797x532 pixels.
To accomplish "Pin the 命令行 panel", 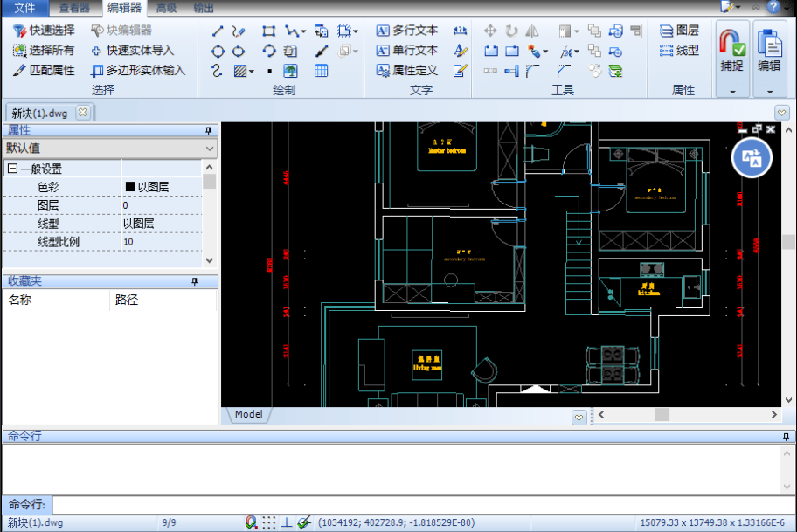I will 786,437.
